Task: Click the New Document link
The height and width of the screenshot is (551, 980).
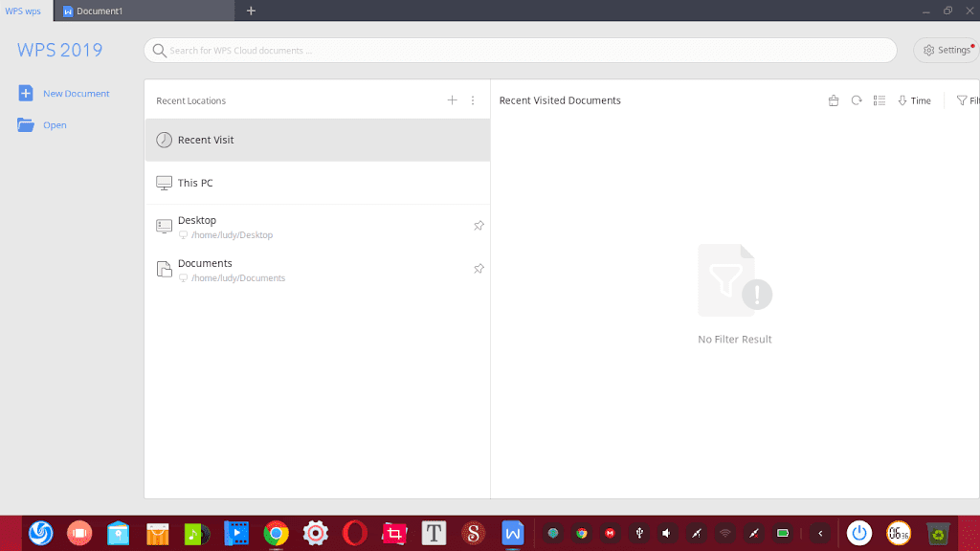Action: [77, 93]
